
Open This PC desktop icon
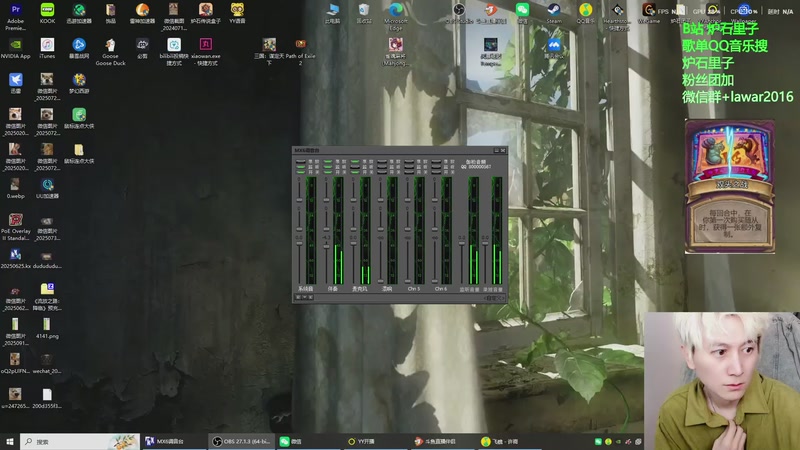pos(332,13)
